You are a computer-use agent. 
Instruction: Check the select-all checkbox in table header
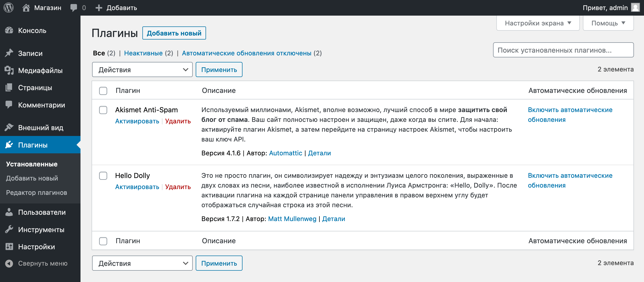coord(103,91)
